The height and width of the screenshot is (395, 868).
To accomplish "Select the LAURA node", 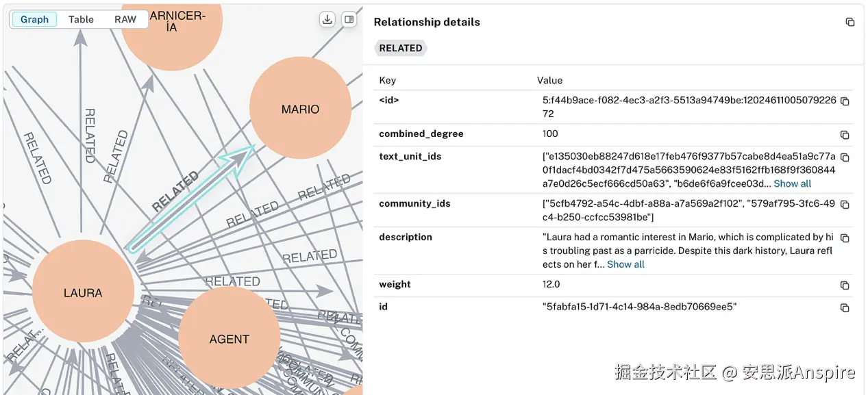I will coord(83,293).
